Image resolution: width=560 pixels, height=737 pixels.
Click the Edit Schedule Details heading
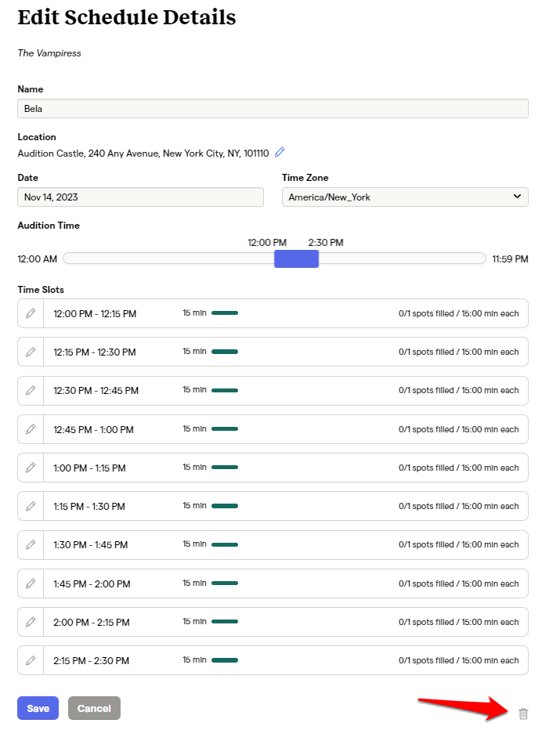click(x=126, y=17)
